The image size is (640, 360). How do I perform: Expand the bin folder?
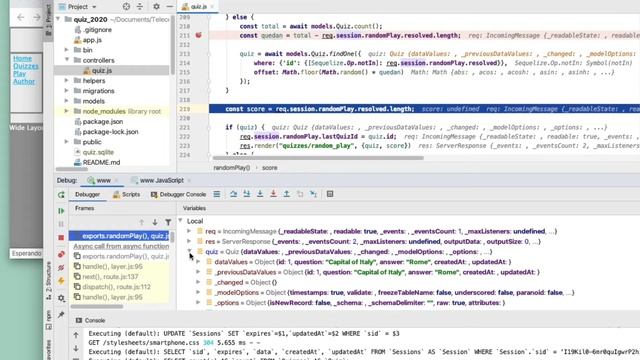point(67,50)
